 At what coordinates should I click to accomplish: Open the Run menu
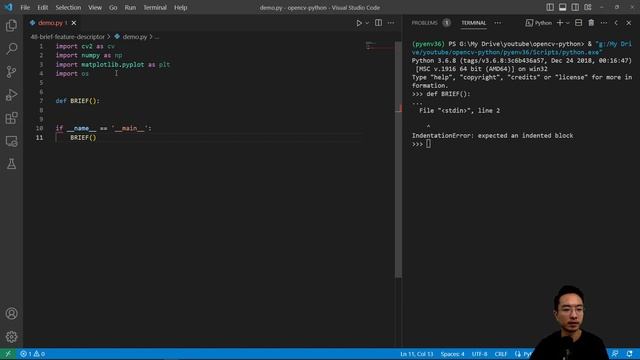click(x=130, y=7)
